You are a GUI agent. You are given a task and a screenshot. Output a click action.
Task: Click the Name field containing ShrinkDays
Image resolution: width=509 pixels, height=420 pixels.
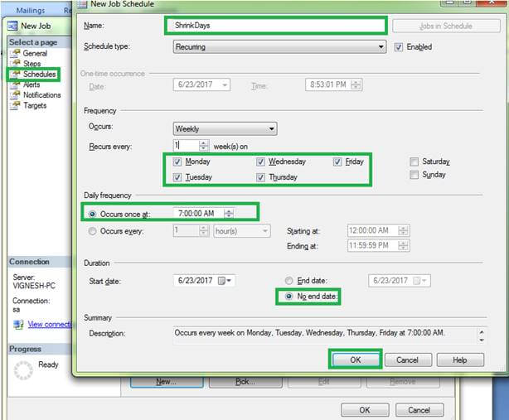click(276, 26)
